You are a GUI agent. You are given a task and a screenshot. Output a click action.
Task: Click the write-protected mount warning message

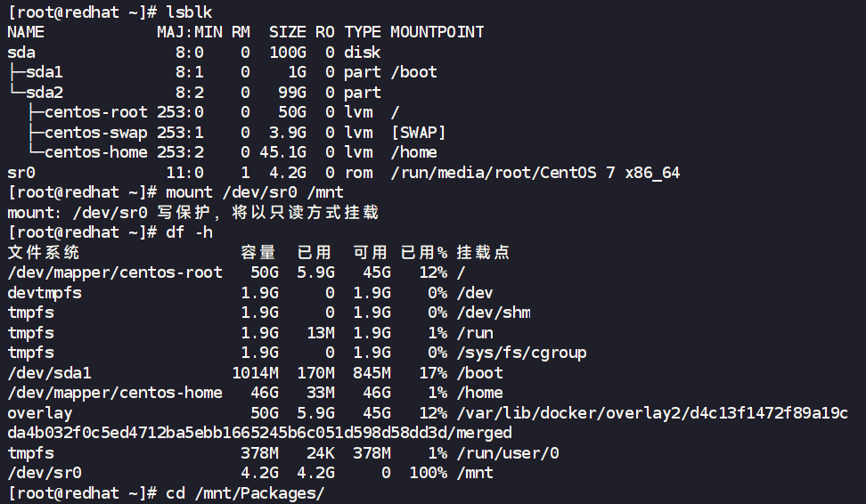(x=192, y=213)
